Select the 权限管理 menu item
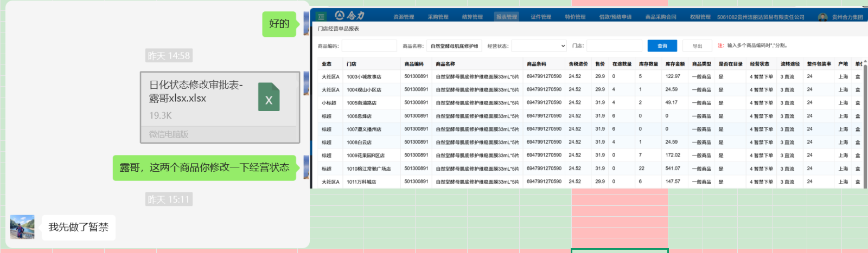 (700, 17)
